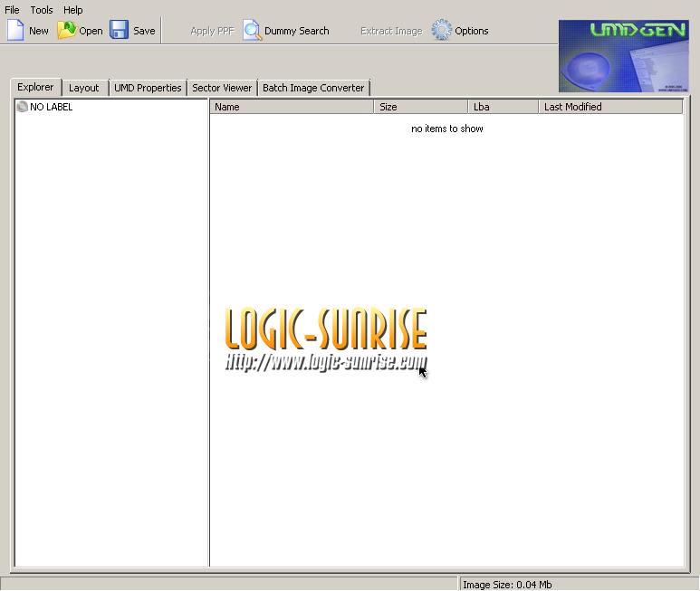Open the UMD Properties tab
The image size is (700, 591).
(148, 88)
